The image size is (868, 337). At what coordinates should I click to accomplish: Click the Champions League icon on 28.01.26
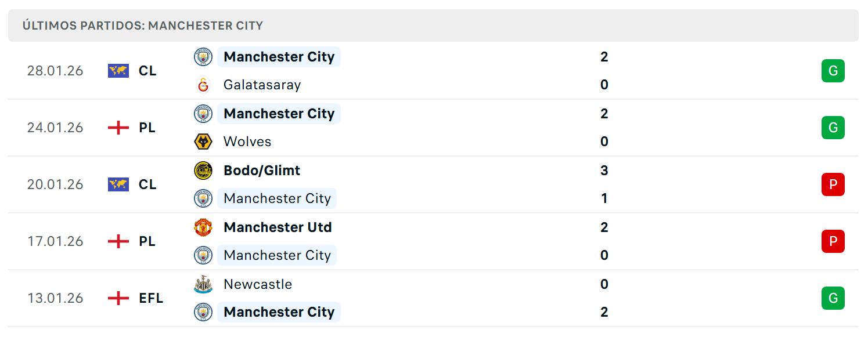coord(118,71)
